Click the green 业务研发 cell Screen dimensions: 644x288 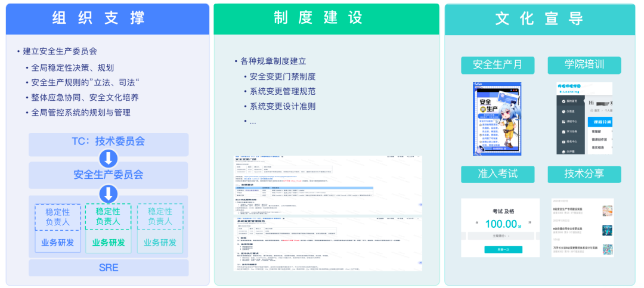point(109,243)
